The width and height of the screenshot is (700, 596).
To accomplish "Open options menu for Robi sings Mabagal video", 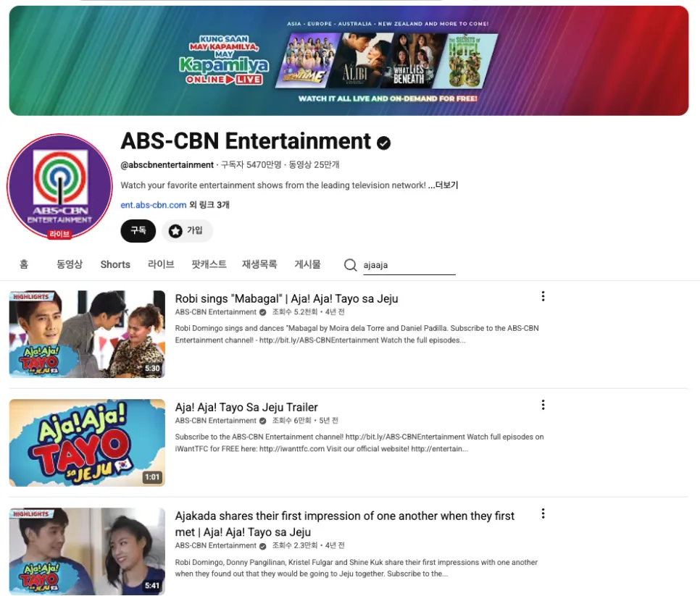I will [543, 296].
